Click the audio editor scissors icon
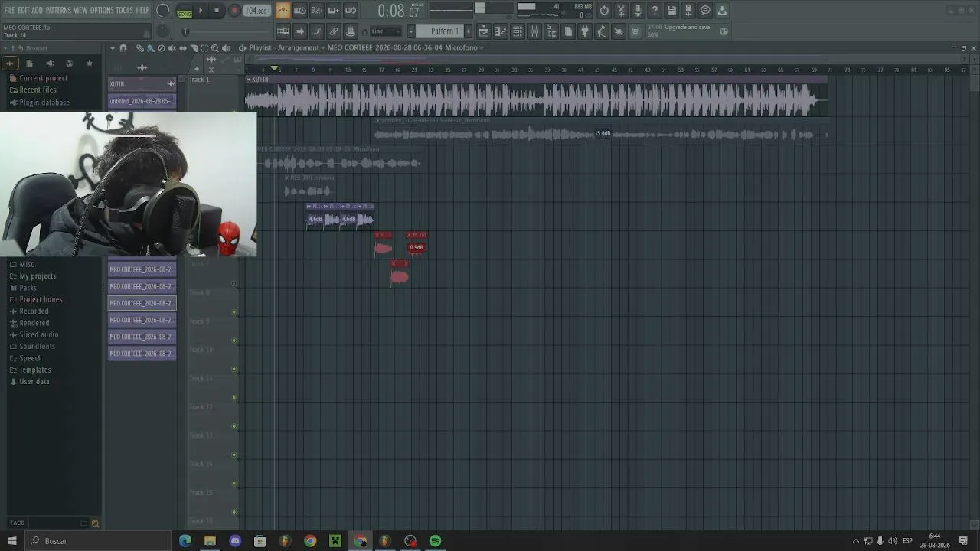The width and height of the screenshot is (980, 551). point(621,11)
